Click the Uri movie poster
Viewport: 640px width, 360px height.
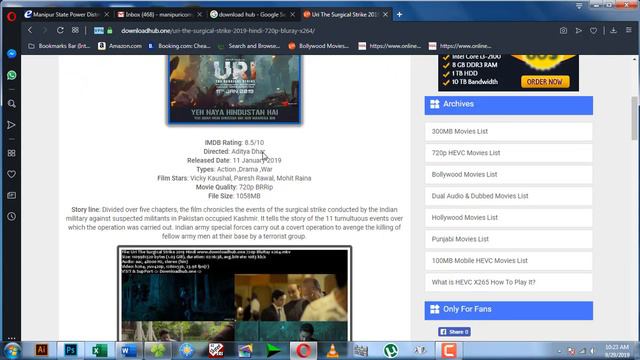(x=235, y=89)
